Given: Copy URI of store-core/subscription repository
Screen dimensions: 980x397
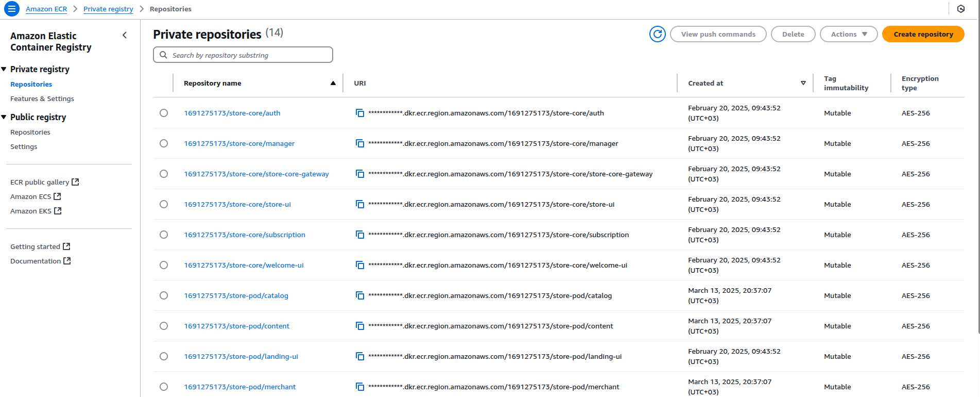Looking at the screenshot, I should (x=360, y=235).
